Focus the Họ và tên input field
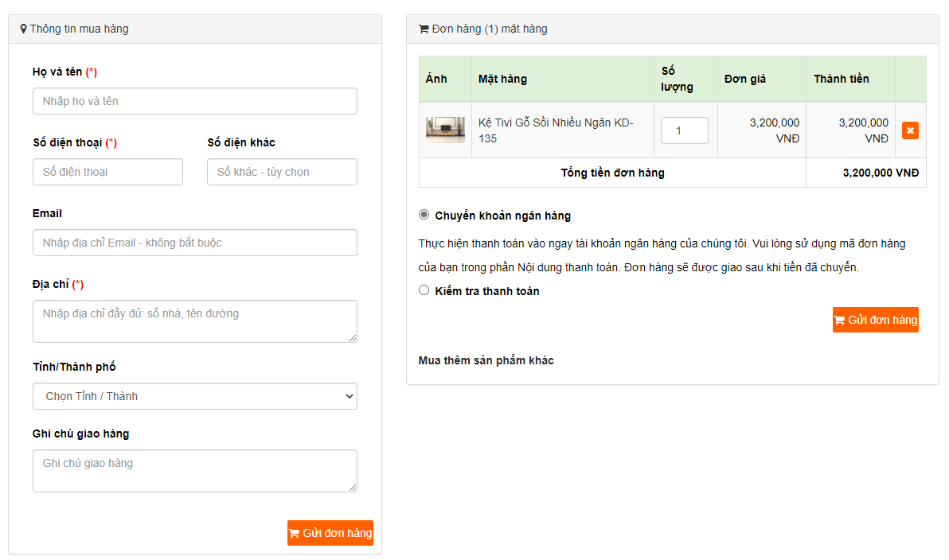This screenshot has height=560, width=949. click(x=195, y=101)
